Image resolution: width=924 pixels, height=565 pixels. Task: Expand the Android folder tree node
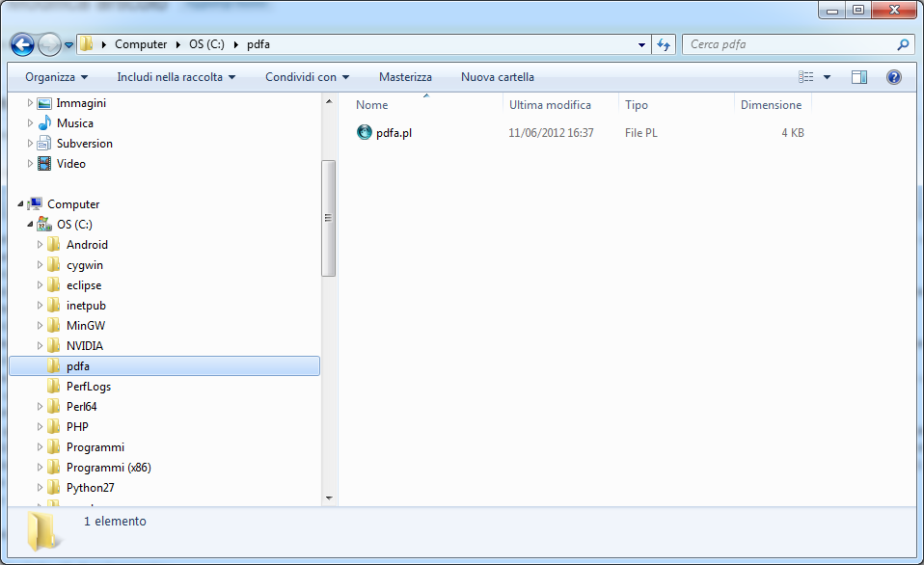(41, 245)
